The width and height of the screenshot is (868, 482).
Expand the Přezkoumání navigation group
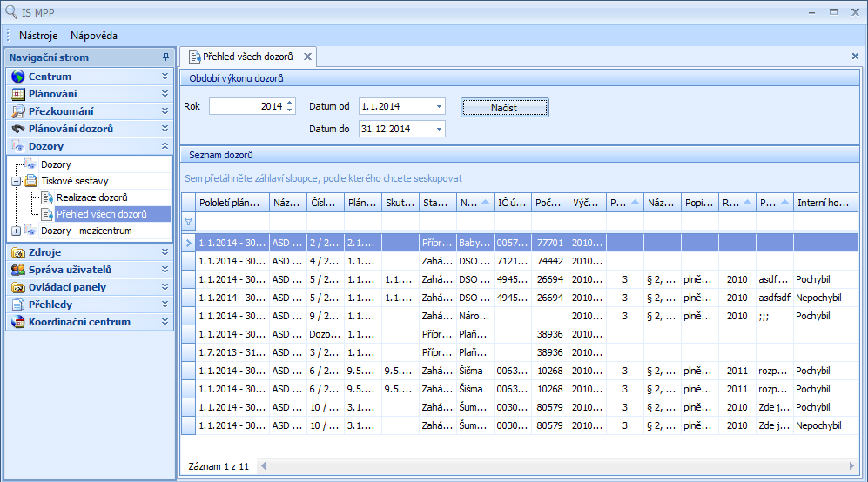coord(165,111)
